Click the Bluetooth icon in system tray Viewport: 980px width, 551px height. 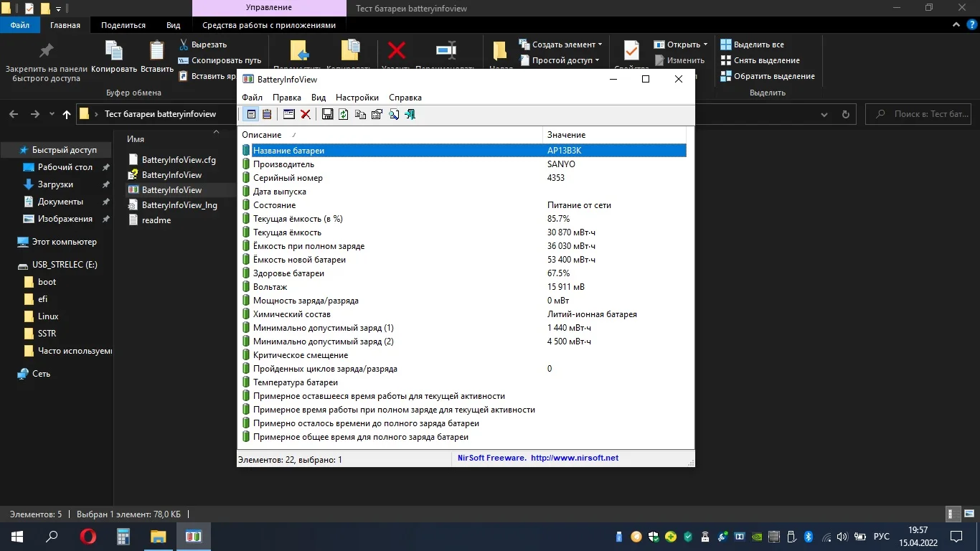tap(808, 537)
